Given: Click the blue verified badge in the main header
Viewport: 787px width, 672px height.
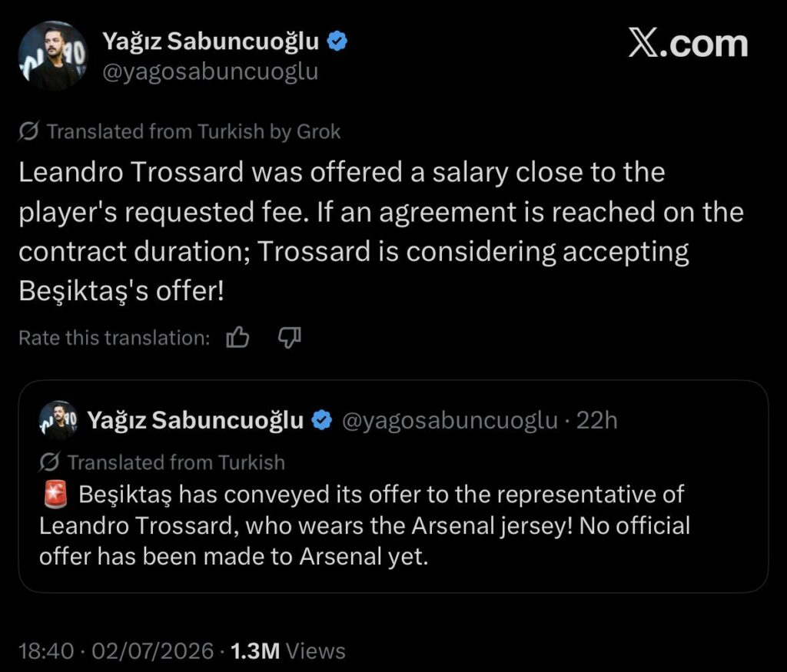Looking at the screenshot, I should point(337,41).
